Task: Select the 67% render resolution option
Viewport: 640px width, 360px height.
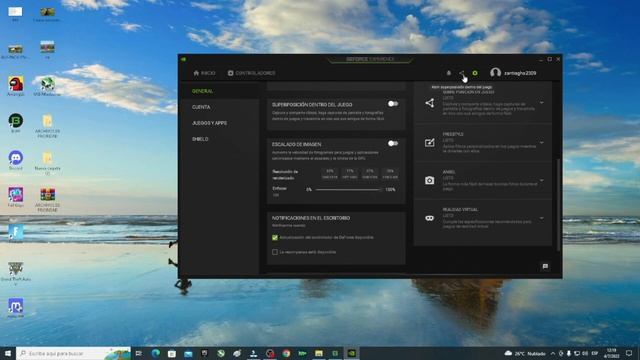Action: 370,174
